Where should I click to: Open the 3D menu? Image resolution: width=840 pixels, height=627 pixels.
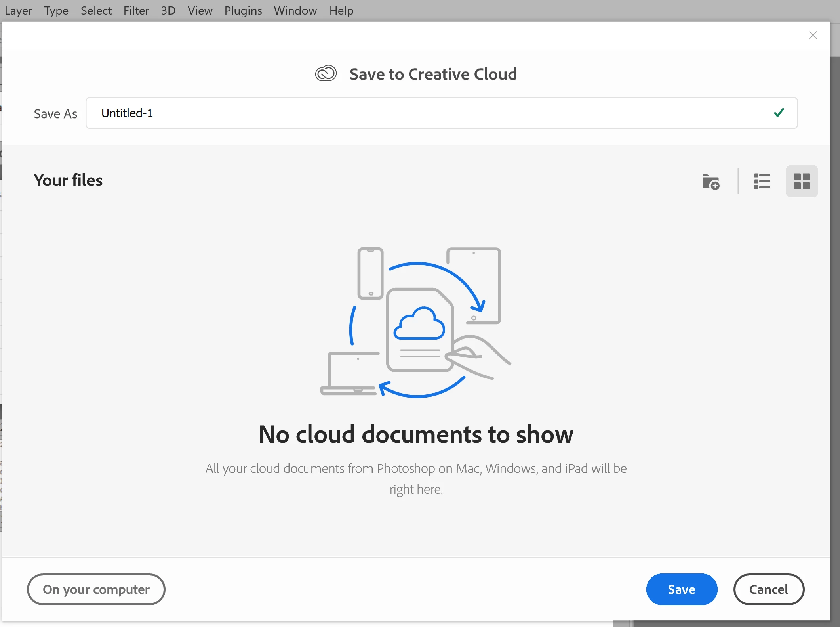[x=168, y=11]
